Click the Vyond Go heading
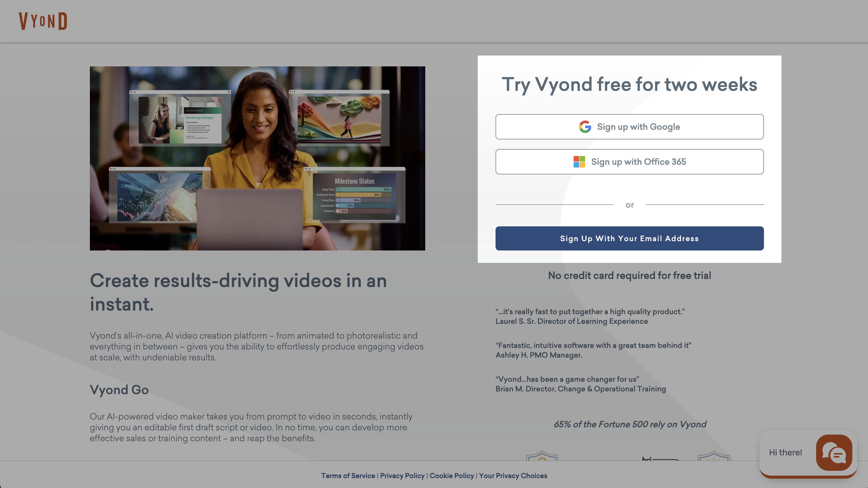The height and width of the screenshot is (488, 868). pyautogui.click(x=119, y=390)
